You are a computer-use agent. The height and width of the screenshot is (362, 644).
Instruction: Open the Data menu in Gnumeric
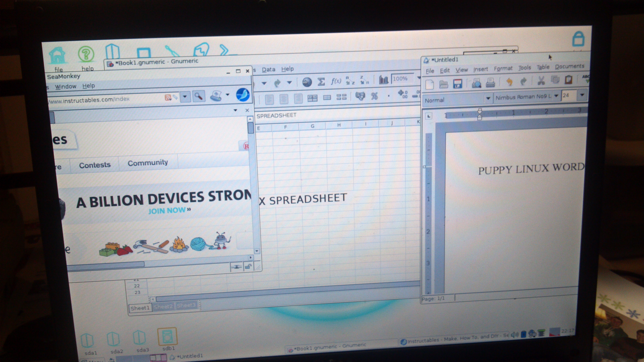(x=269, y=69)
